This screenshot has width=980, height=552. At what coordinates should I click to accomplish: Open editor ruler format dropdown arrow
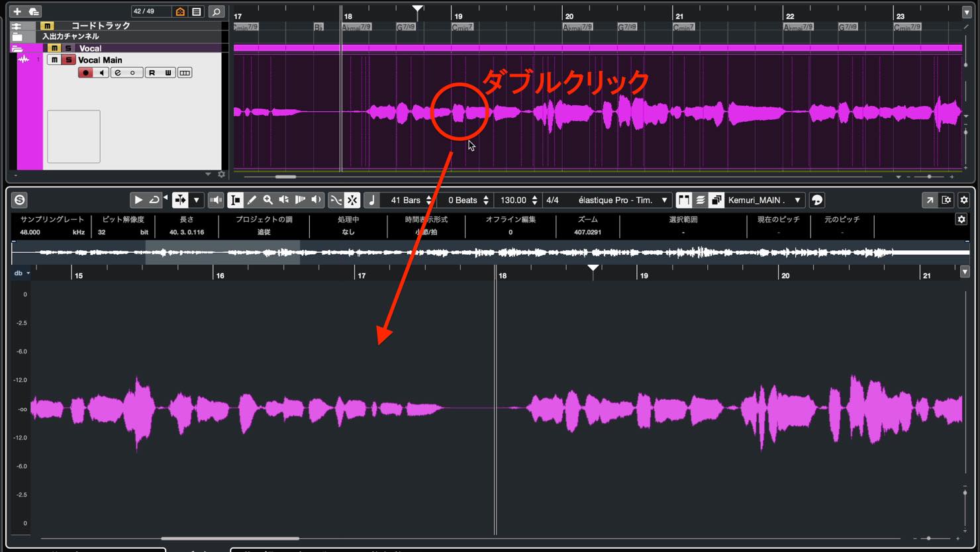pos(965,272)
